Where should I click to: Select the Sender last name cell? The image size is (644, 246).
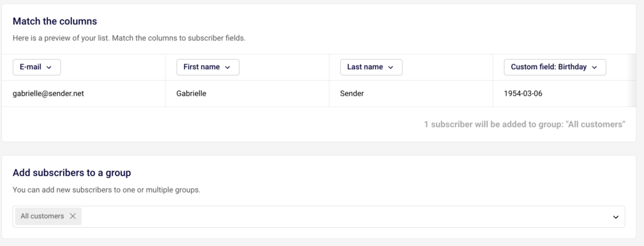click(x=411, y=94)
